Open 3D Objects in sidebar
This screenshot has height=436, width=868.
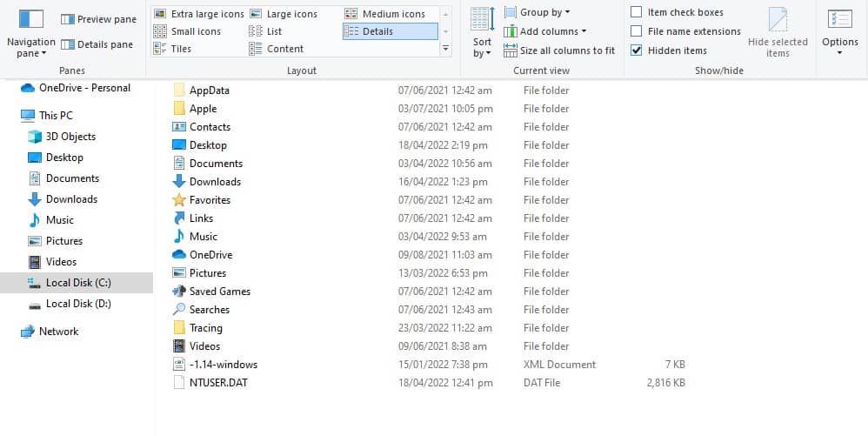(62, 137)
